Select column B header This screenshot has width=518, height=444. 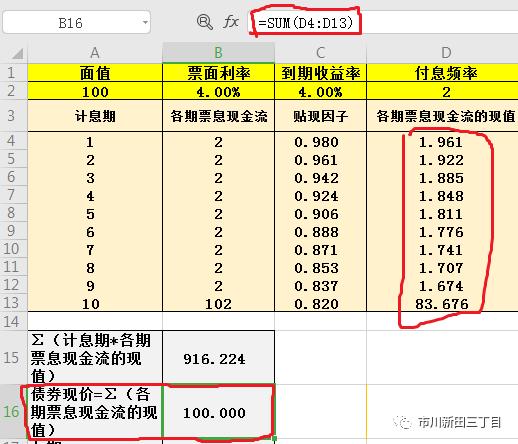pyautogui.click(x=218, y=53)
